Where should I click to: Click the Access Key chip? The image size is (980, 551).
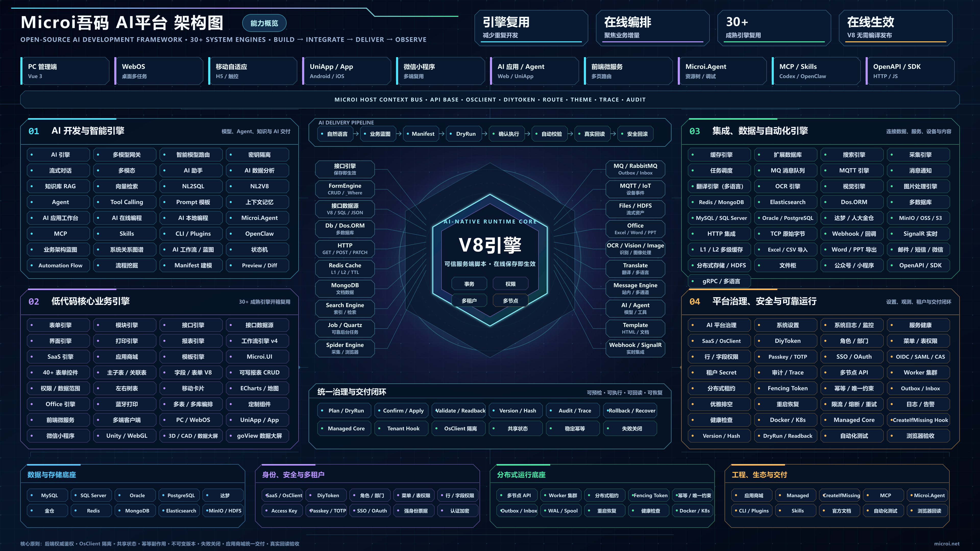[x=282, y=511]
